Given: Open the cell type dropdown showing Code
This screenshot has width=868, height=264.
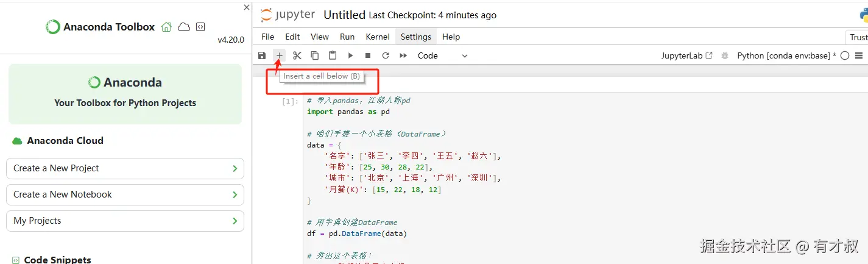Looking at the screenshot, I should 443,55.
